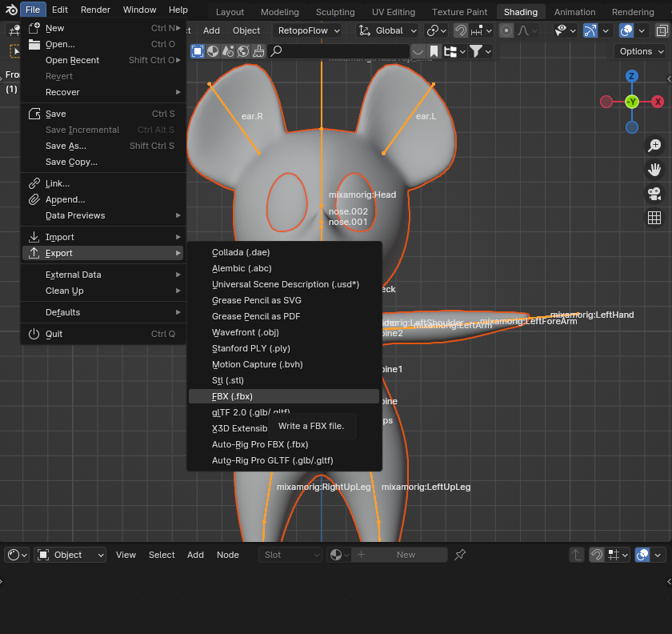Open shader editor Select menu
Screen dimensions: 672x634
[162, 555]
